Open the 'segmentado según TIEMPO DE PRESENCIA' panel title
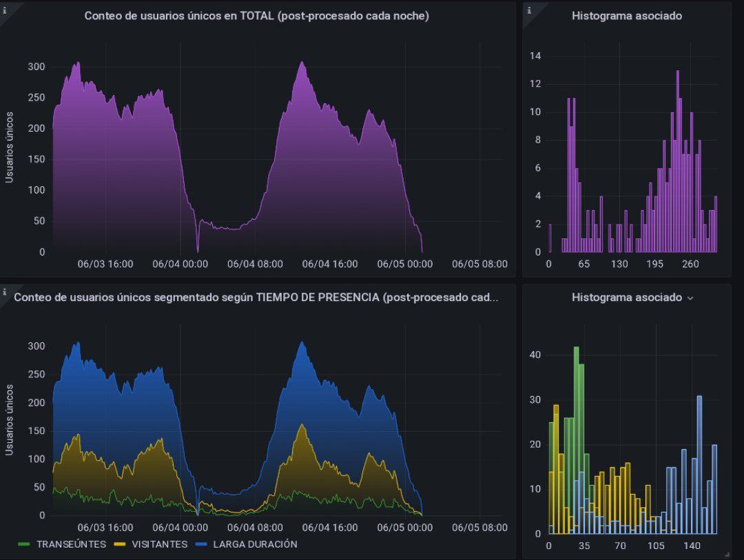 click(256, 298)
